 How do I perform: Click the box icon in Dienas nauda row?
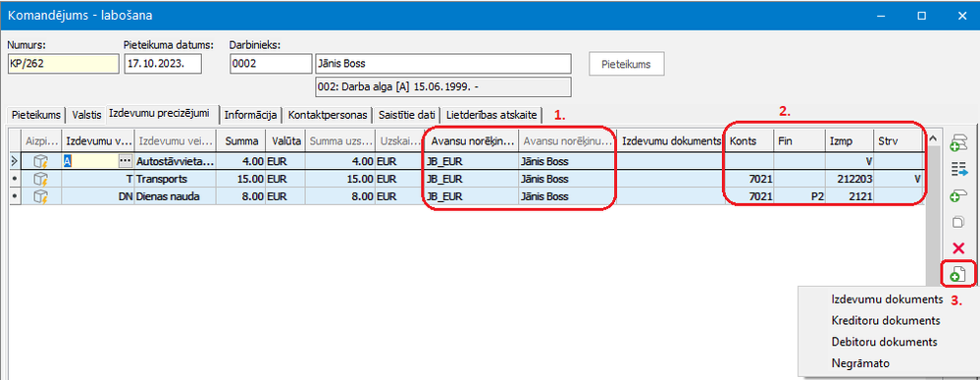(41, 196)
